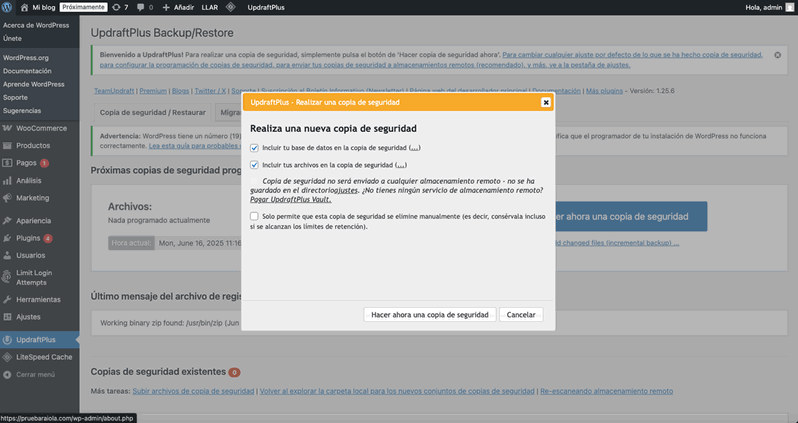Click the Pagos sidebar icon

point(7,163)
